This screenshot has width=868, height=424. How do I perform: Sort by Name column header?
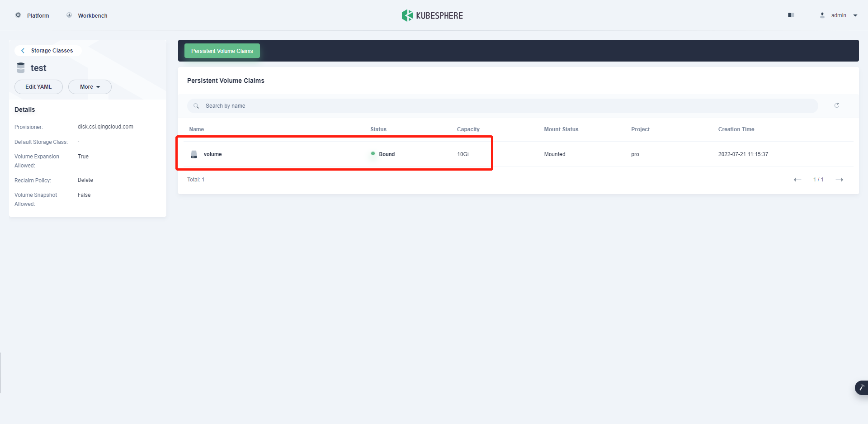point(197,129)
